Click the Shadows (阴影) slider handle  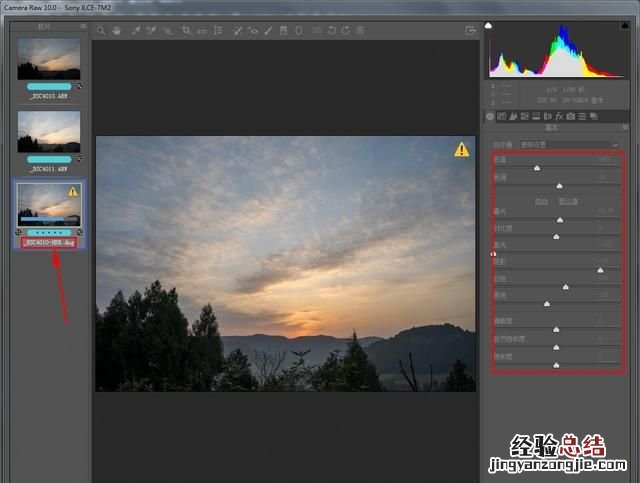tap(600, 270)
